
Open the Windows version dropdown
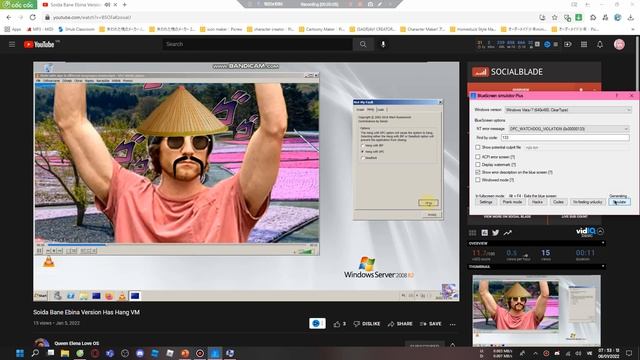568,110
